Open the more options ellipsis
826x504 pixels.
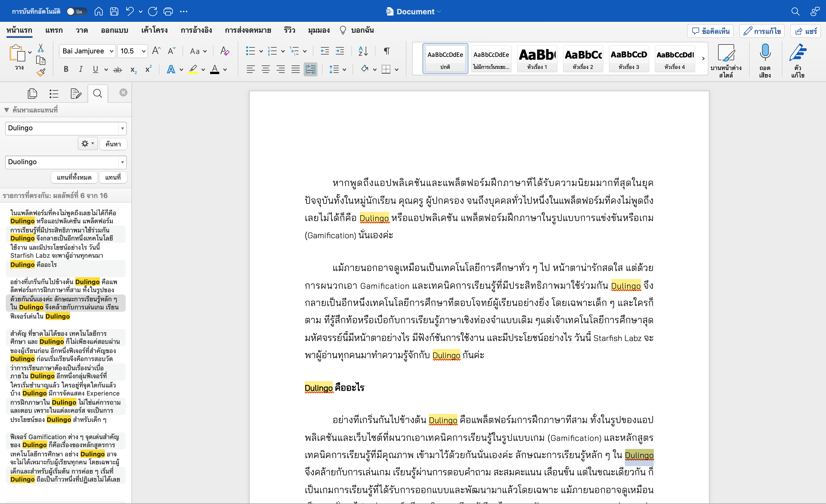pyautogui.click(x=184, y=11)
